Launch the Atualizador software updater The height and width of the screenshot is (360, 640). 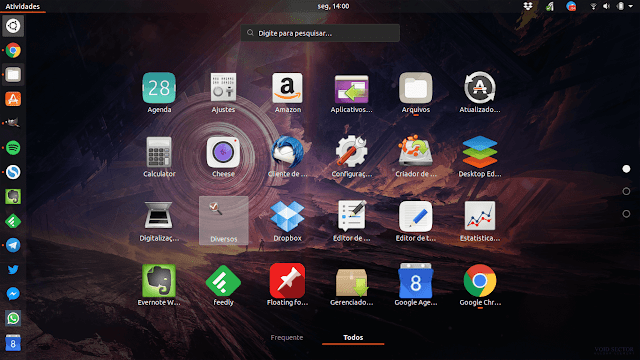click(x=480, y=87)
